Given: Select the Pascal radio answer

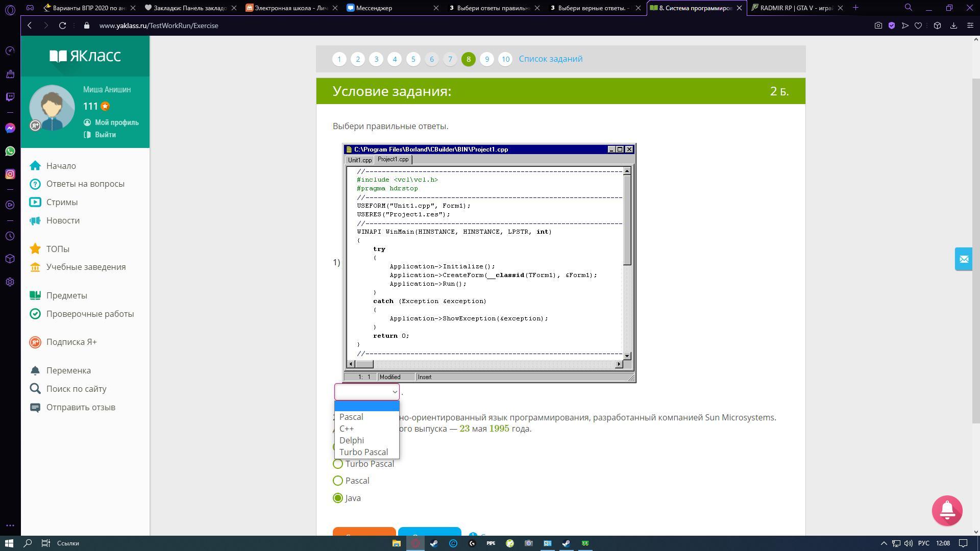Looking at the screenshot, I should pyautogui.click(x=338, y=481).
